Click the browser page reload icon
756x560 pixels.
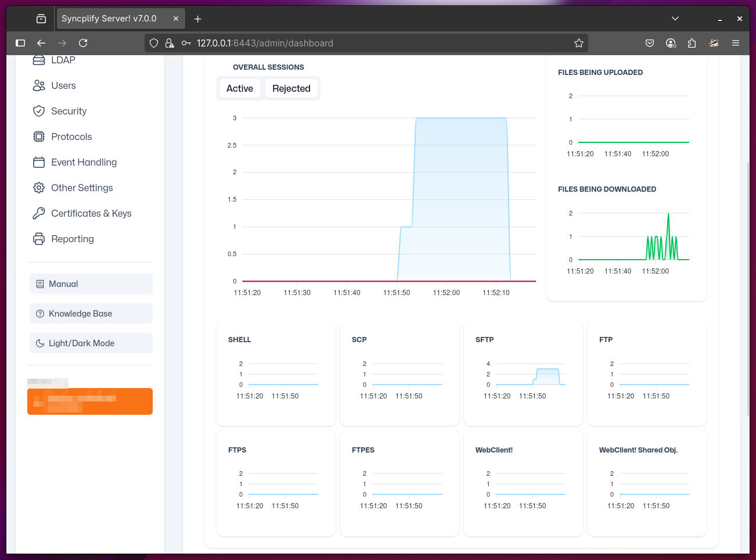pos(83,42)
